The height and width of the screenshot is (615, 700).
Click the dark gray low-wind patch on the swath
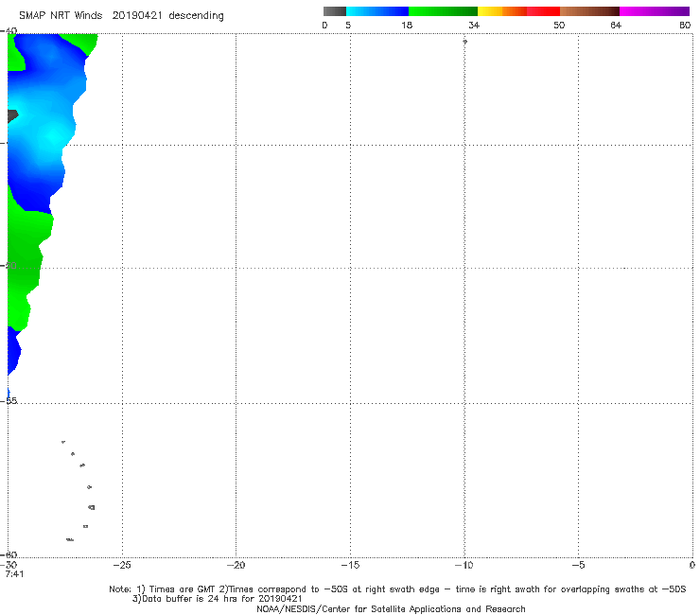pos(12,115)
